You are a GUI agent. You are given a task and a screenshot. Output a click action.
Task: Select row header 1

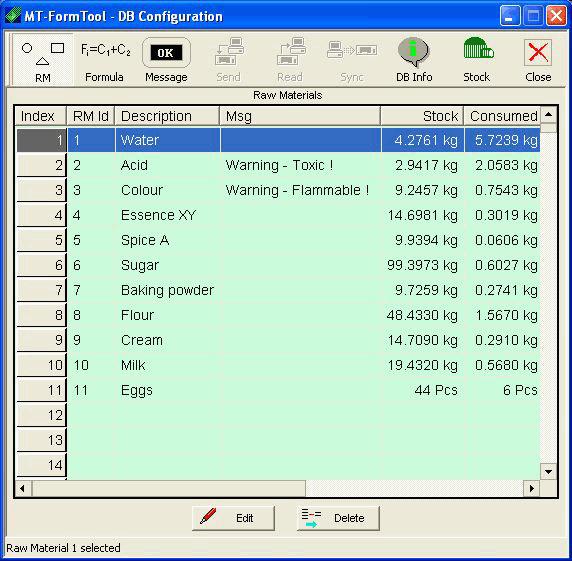coord(41,140)
